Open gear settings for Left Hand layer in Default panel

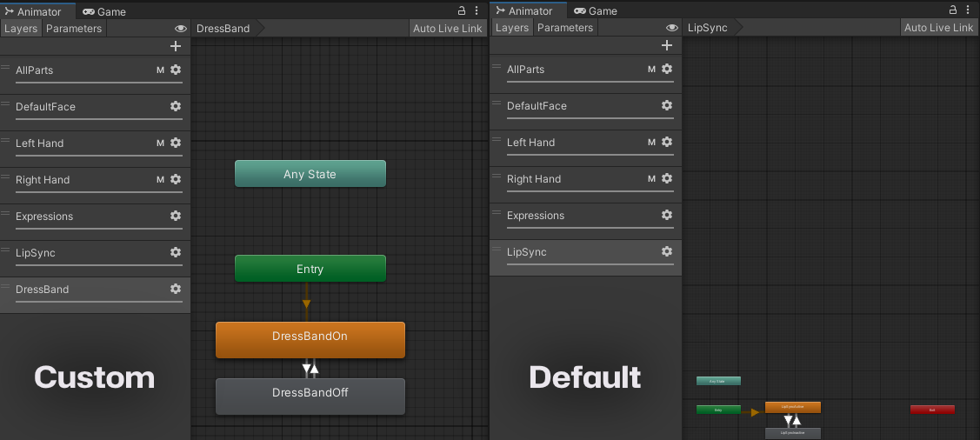coord(667,142)
